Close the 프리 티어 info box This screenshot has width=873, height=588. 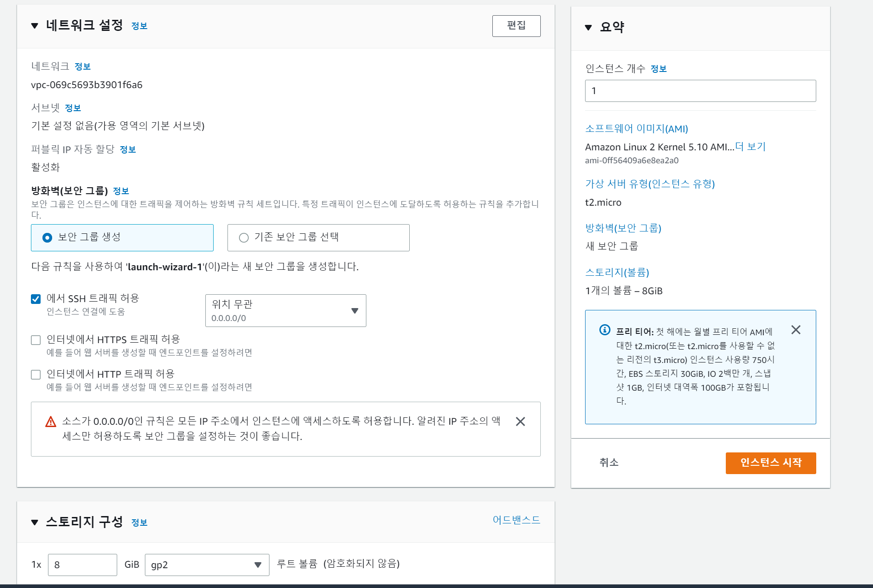coord(796,330)
